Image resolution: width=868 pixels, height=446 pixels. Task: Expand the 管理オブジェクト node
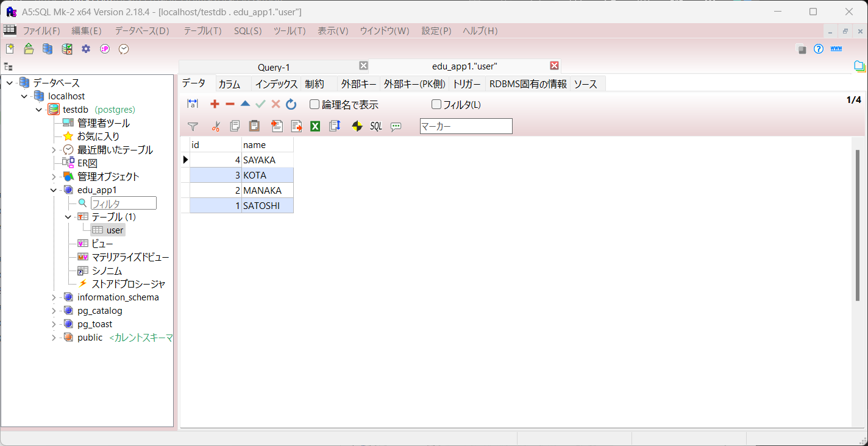point(54,177)
